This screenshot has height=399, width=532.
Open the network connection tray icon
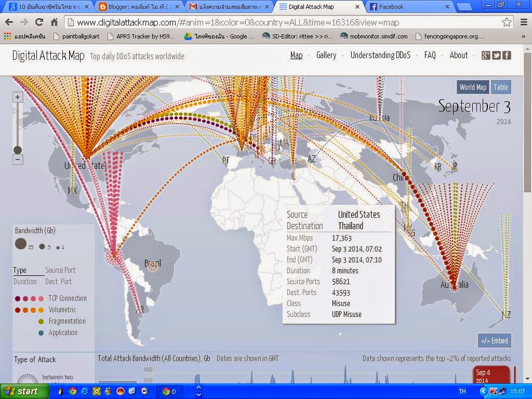502,392
